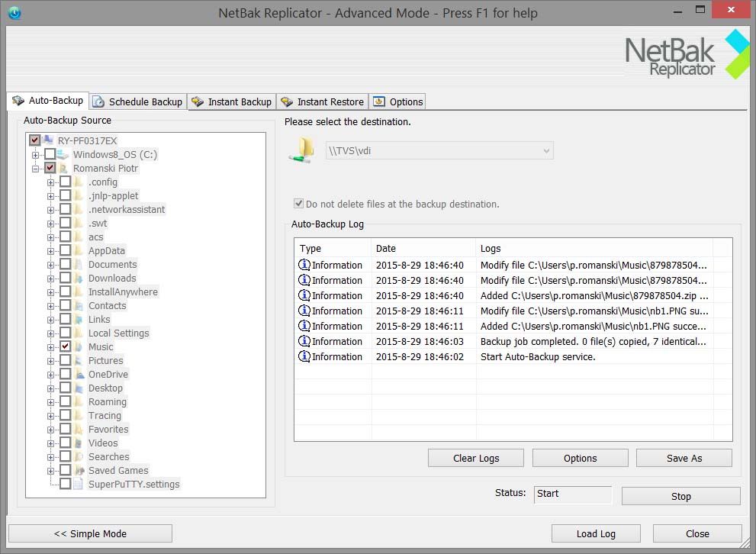Collapse the Romanski Piotr tree node
756x554 pixels.
pyautogui.click(x=35, y=169)
